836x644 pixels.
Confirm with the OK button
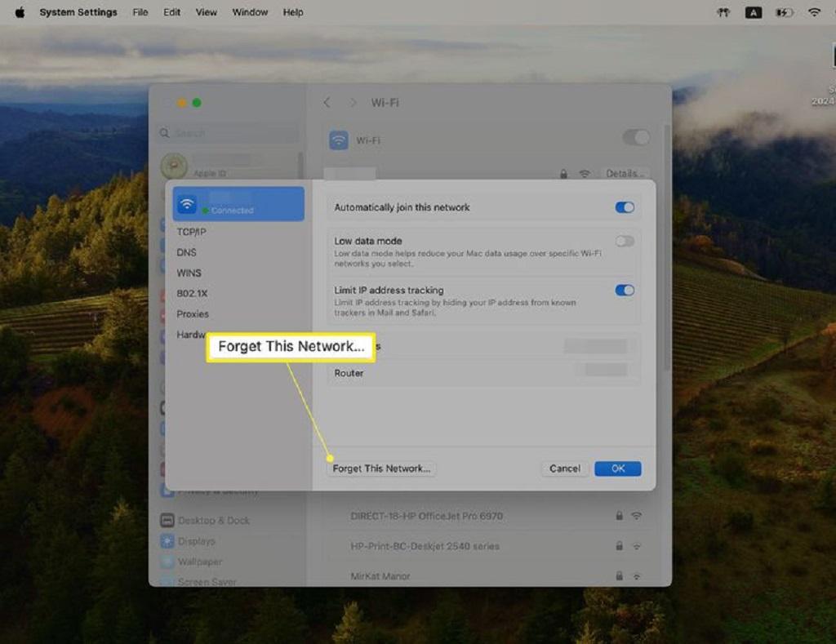[618, 468]
